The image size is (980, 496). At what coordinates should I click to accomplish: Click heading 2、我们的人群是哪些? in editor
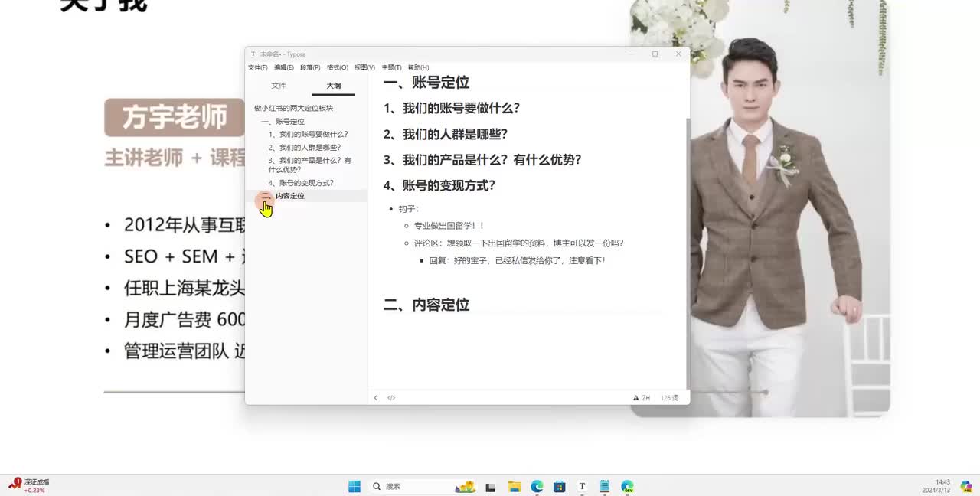click(x=446, y=135)
